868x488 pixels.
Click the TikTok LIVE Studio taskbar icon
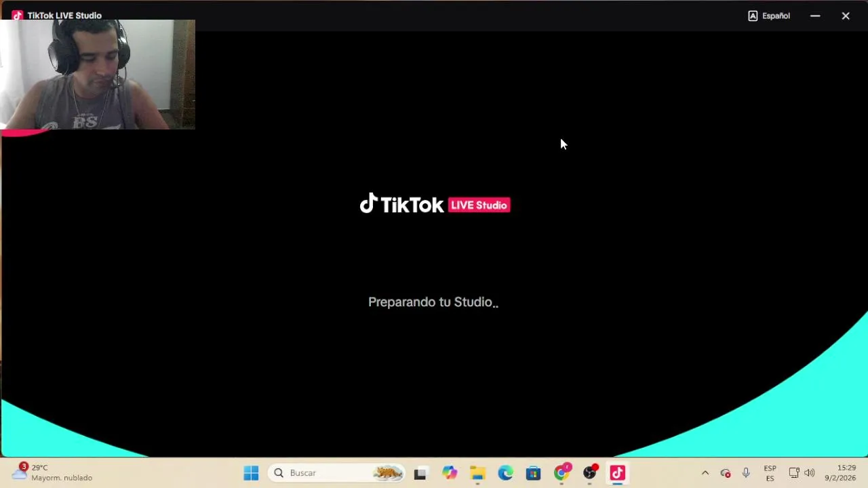click(x=618, y=473)
